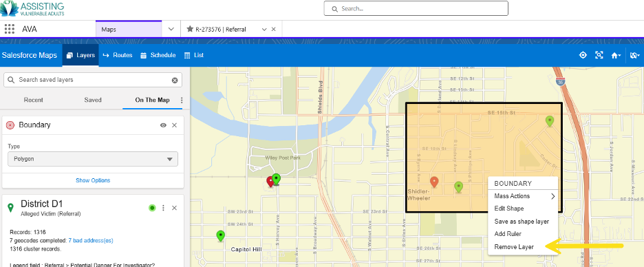Click the Capitol Hill map label
The width and height of the screenshot is (644, 267).
pos(246,249)
